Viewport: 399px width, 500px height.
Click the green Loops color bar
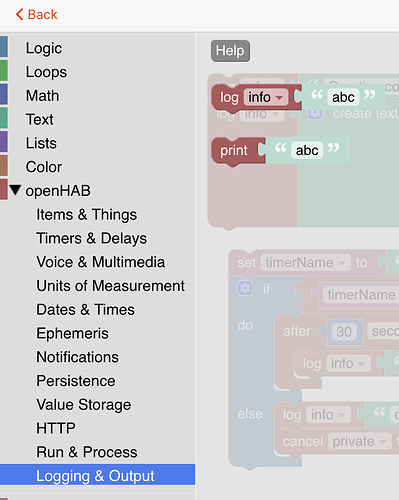4,72
